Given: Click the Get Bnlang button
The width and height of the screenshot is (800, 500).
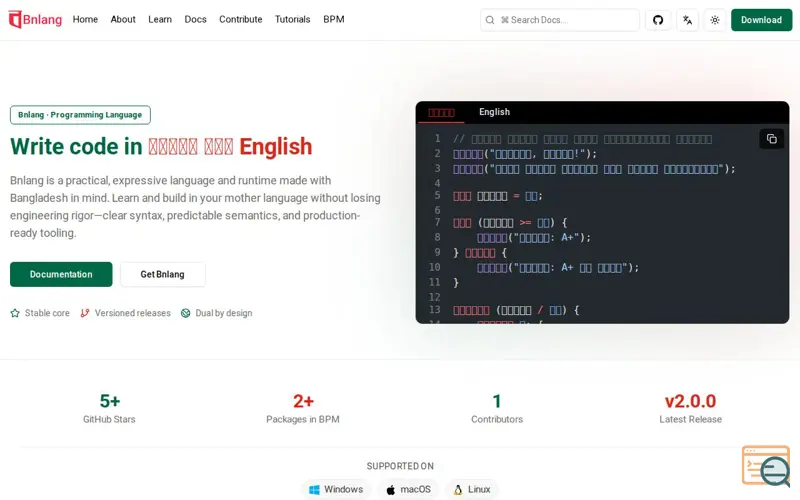Looking at the screenshot, I should 162,274.
